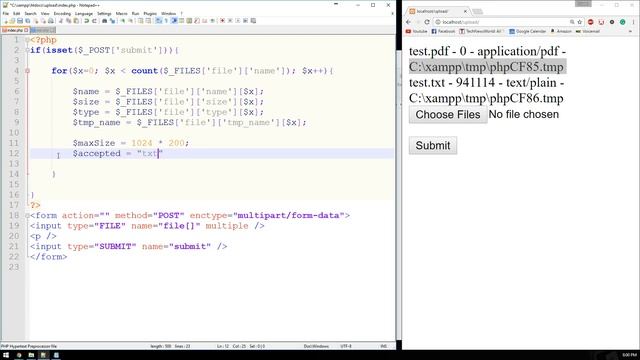Toggle Show All Characters toolbar button
640x360 pixels.
tap(166, 21)
